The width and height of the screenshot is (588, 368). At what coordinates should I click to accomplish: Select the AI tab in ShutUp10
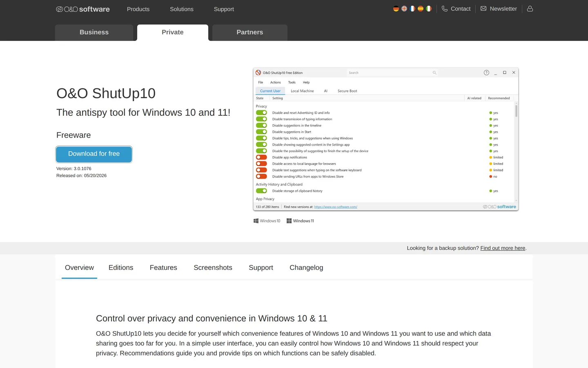coord(326,91)
